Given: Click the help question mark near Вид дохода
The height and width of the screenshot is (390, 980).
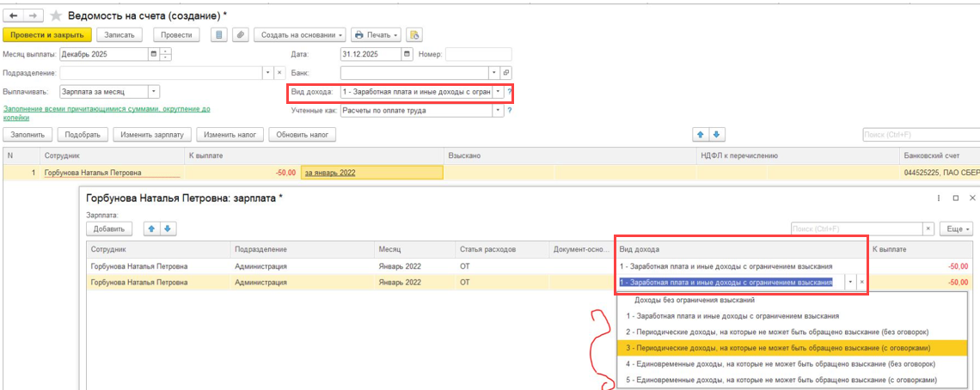Looking at the screenshot, I should click(x=510, y=91).
